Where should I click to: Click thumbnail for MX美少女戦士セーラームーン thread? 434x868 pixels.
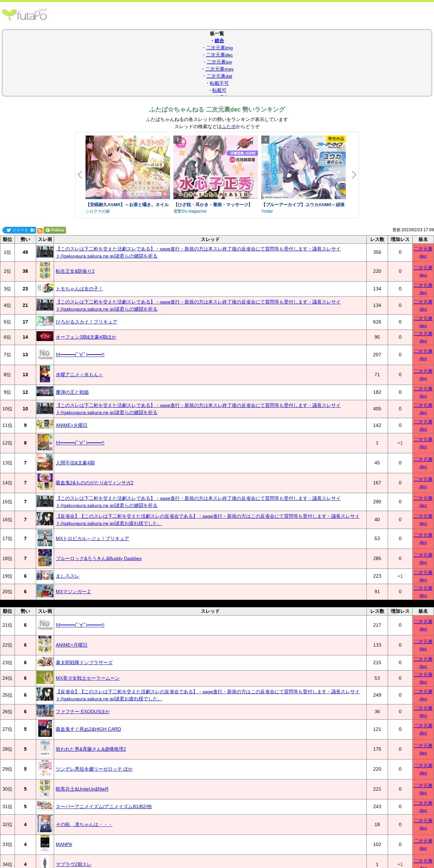[45, 677]
